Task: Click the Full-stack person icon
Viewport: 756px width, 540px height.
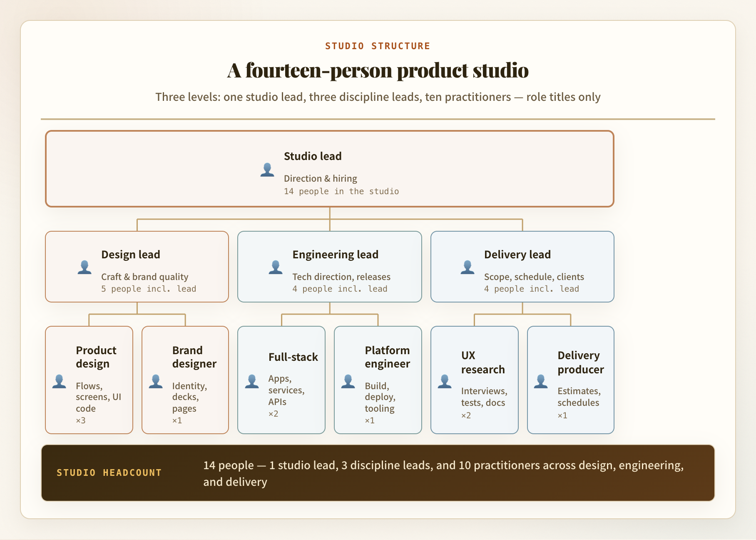Action: (x=252, y=381)
